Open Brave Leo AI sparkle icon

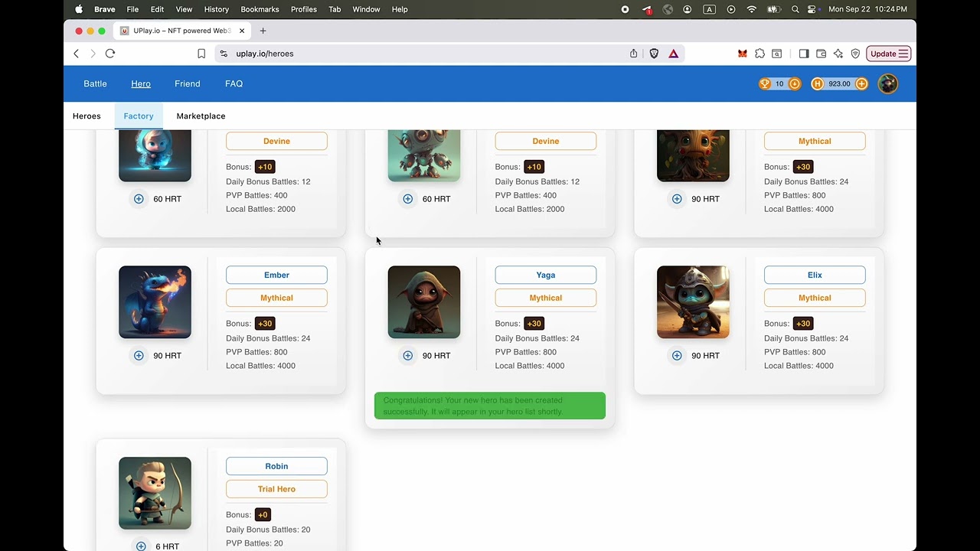(x=838, y=54)
